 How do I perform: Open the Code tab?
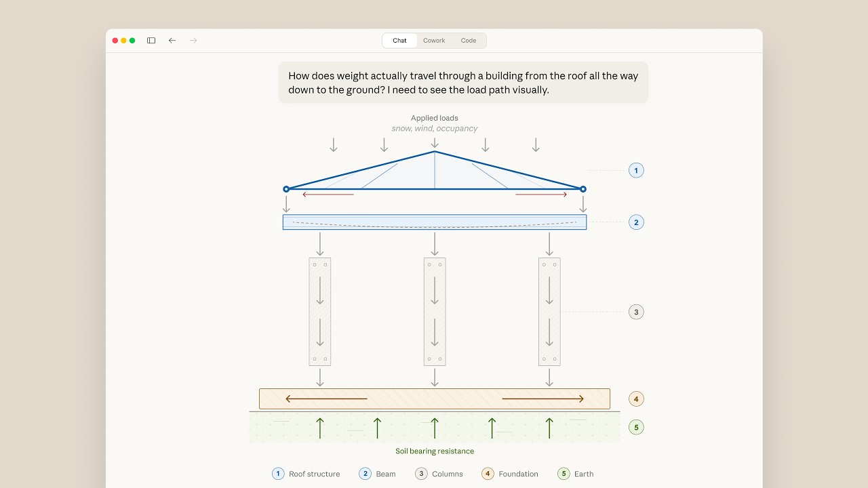tap(469, 40)
